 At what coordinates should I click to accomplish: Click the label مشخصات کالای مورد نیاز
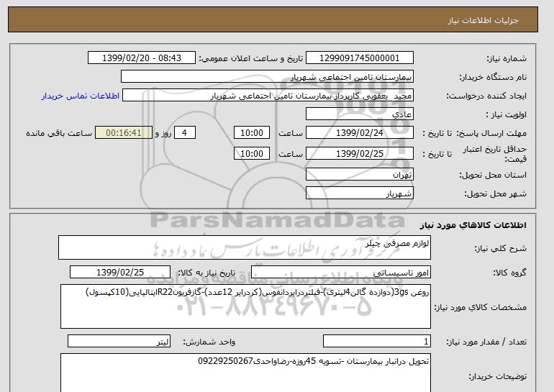[x=481, y=307]
